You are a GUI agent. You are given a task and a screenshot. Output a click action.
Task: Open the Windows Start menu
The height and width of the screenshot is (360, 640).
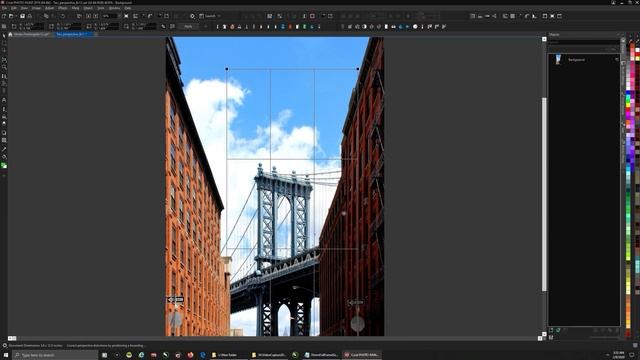click(6, 355)
